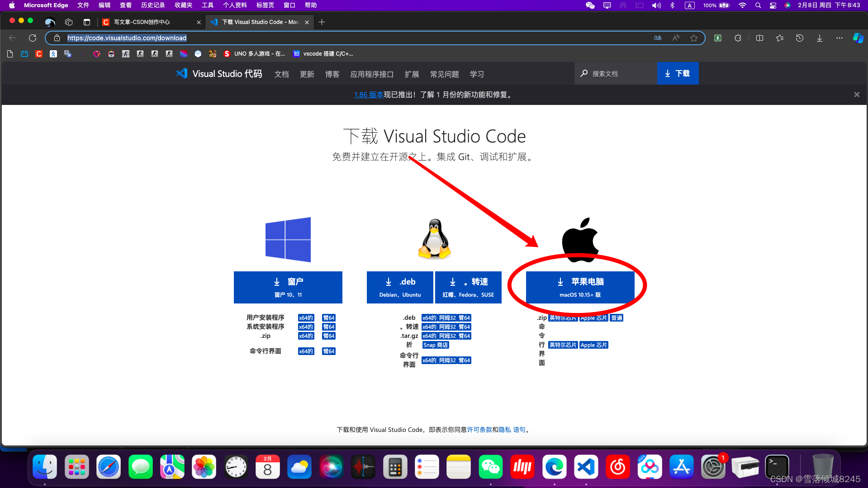Click the 搜索文档 search box

pos(616,73)
